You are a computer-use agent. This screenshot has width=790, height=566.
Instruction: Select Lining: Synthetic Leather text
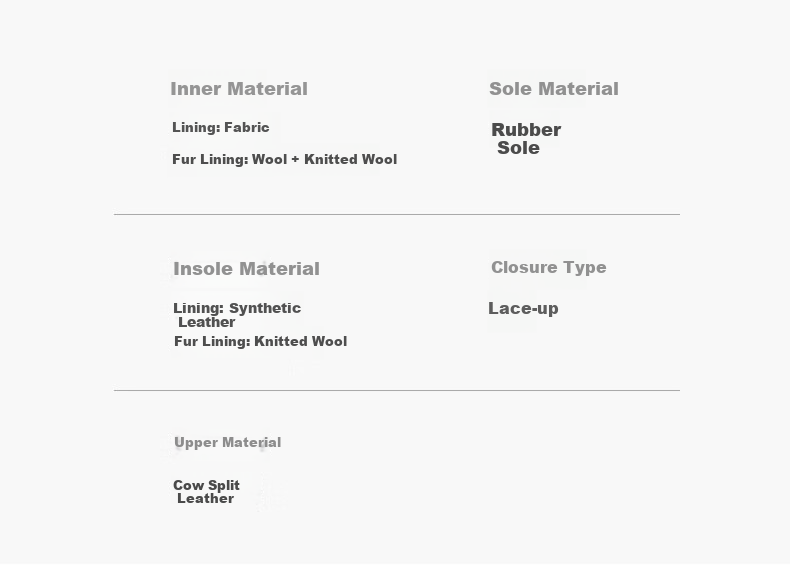click(x=237, y=315)
